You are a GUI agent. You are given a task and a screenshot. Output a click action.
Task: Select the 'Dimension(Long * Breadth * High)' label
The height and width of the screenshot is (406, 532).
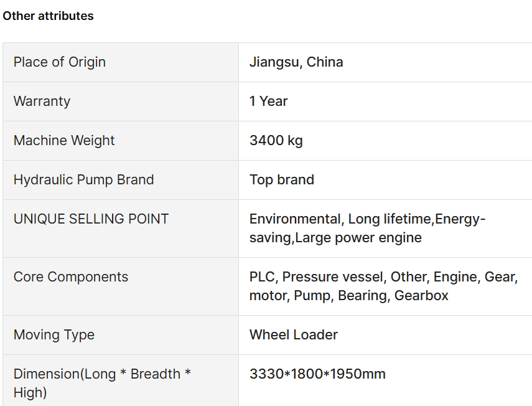click(x=102, y=383)
